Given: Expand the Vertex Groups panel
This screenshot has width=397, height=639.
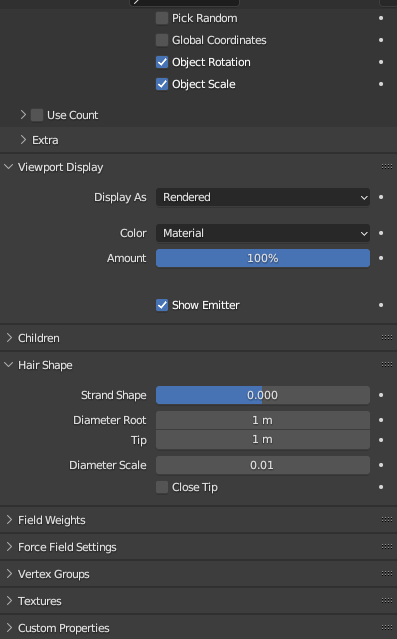Looking at the screenshot, I should click(9, 574).
